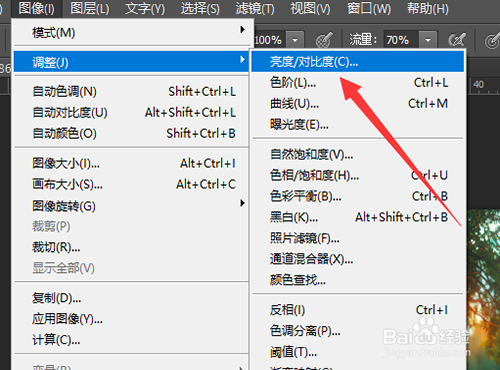Open the 视图(V) menu
This screenshot has height=370, width=500.
310,8
